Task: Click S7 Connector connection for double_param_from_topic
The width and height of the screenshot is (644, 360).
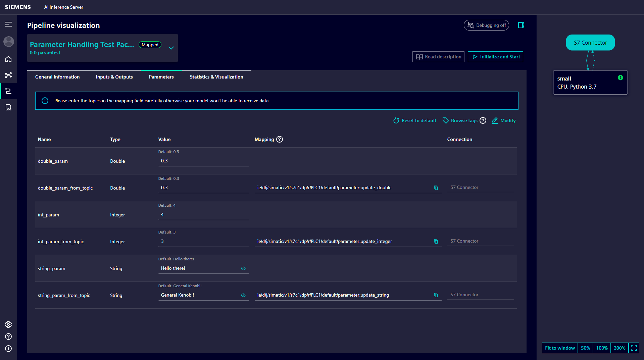Action: (x=481, y=188)
